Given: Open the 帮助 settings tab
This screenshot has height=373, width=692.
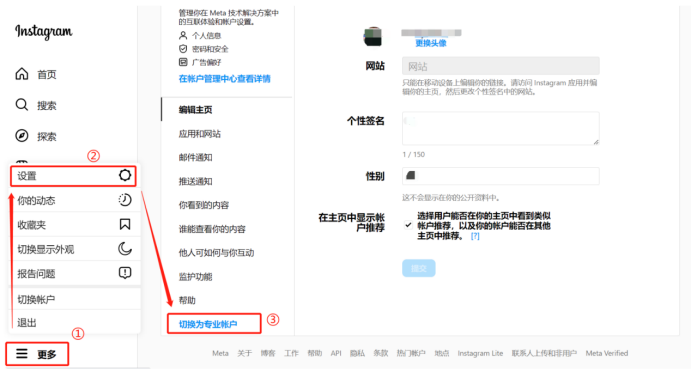Looking at the screenshot, I should click(187, 300).
